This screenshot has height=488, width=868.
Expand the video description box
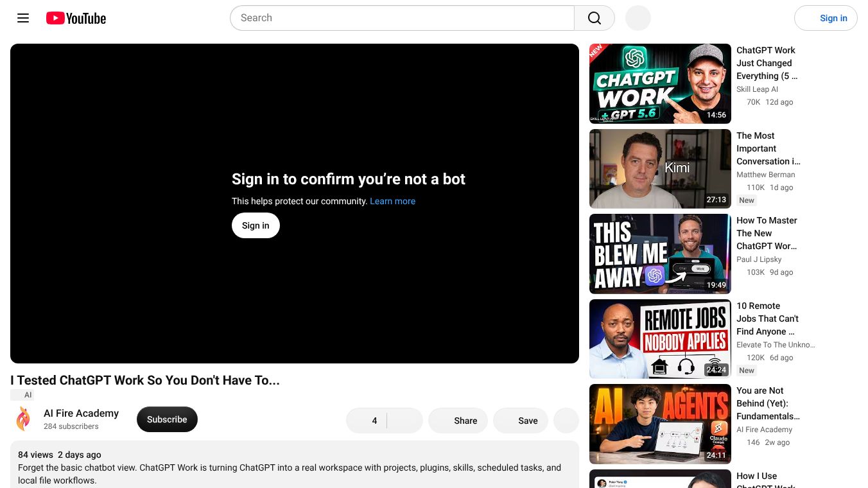point(295,464)
